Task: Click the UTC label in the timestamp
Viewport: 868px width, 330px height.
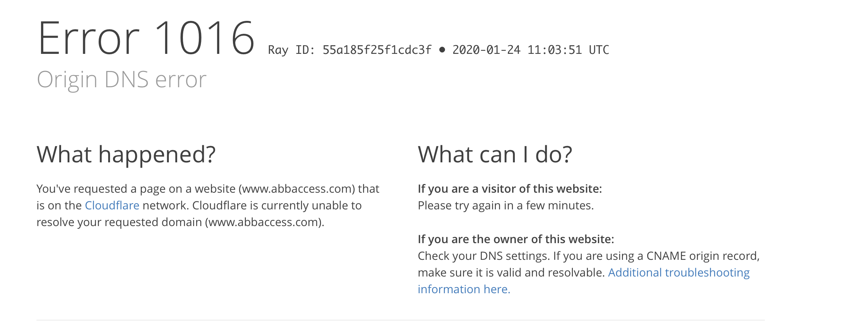Action: tap(599, 50)
